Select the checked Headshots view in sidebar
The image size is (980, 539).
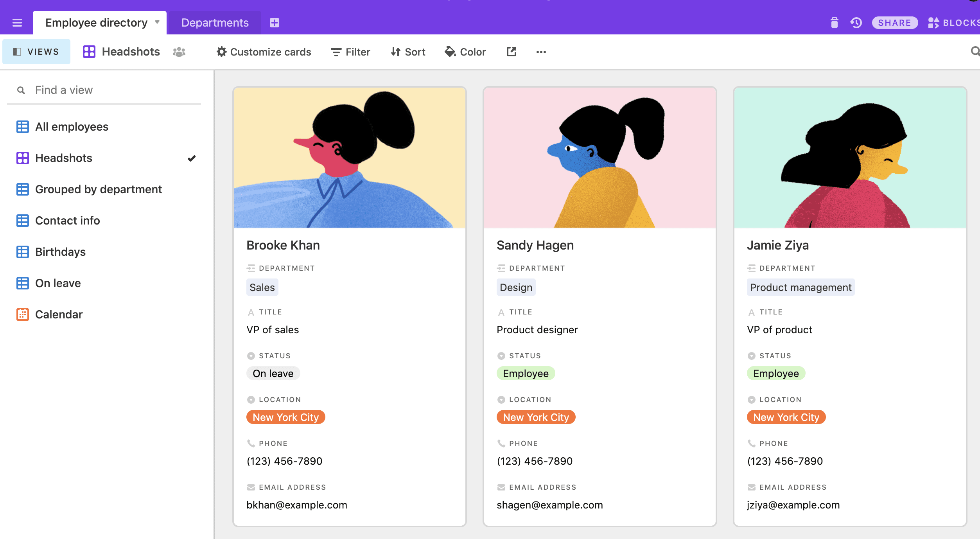coord(64,158)
